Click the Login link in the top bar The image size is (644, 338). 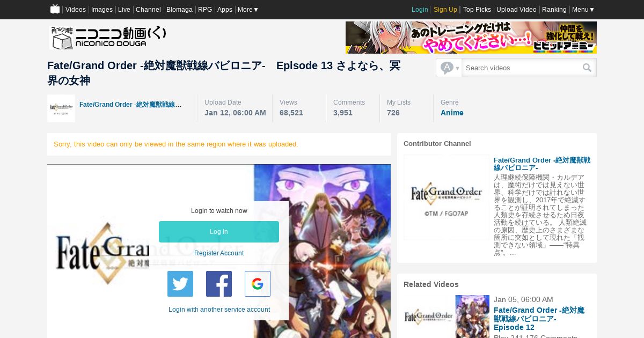click(420, 10)
